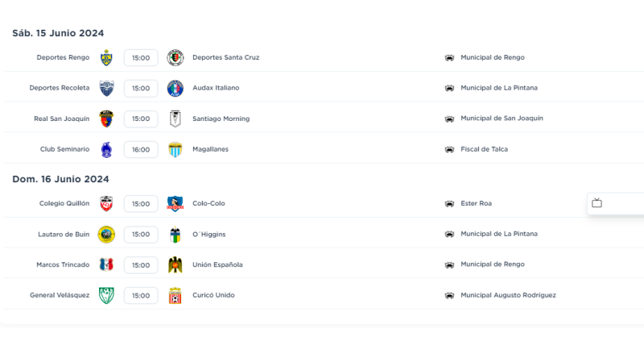Viewport: 644px width, 345px height.
Task: Click stadium icon beside Ester Roa
Action: (x=449, y=204)
